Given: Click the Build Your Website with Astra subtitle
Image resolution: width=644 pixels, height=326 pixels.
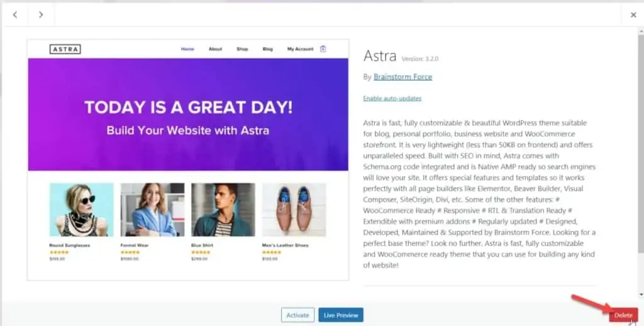Looking at the screenshot, I should (x=187, y=131).
